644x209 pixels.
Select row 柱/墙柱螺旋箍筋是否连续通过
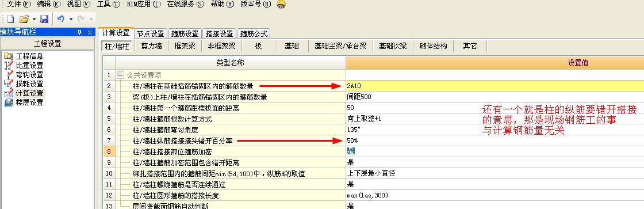point(231,184)
